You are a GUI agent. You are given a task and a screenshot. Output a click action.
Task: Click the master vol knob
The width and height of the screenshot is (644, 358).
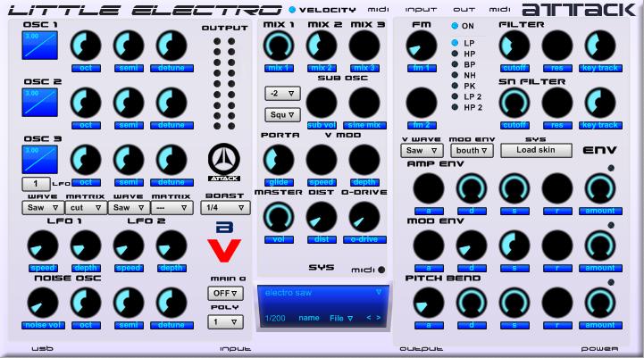[279, 217]
